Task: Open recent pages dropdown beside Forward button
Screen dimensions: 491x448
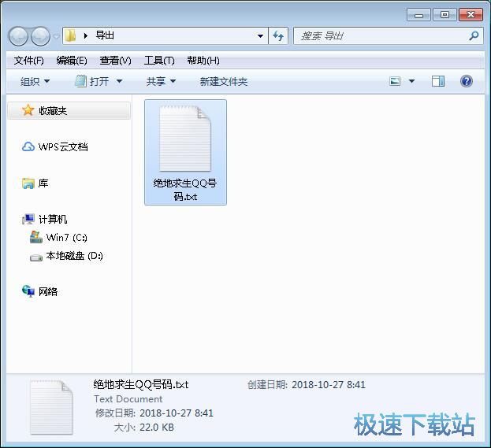Action: (x=57, y=36)
